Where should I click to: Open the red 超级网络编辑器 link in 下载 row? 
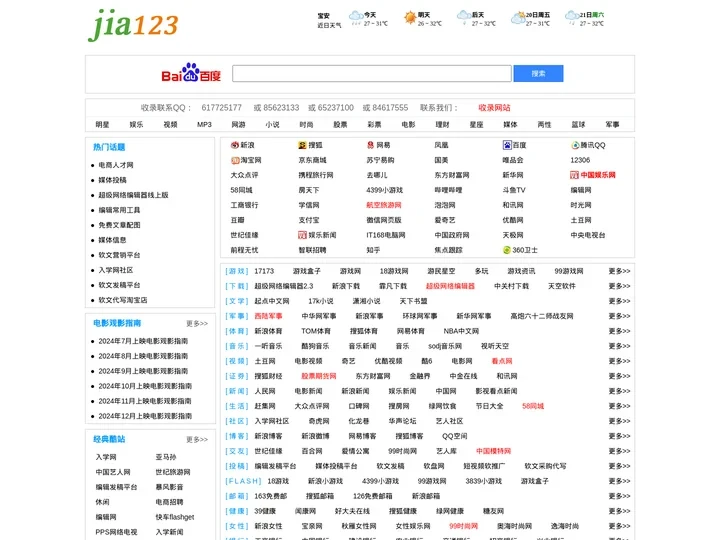[x=450, y=286]
